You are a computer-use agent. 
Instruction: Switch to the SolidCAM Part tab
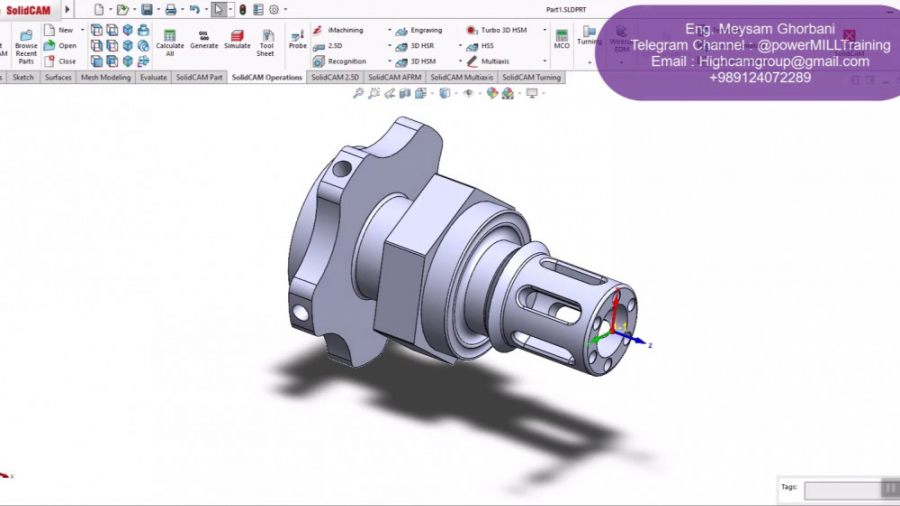pyautogui.click(x=199, y=77)
